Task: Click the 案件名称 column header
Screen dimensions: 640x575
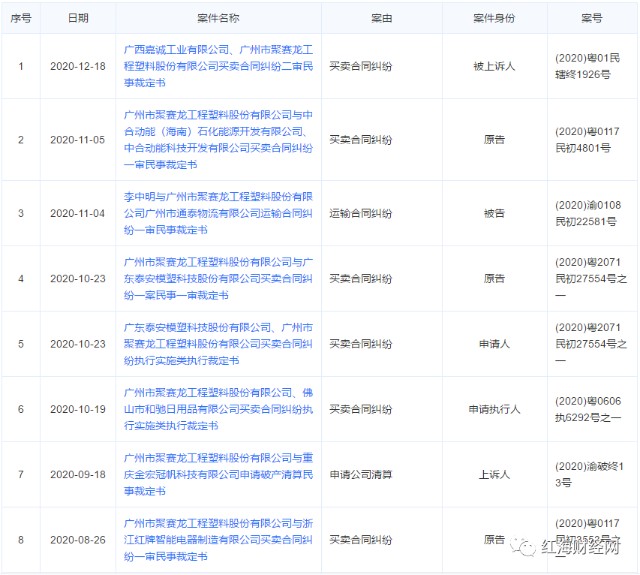Action: point(218,18)
